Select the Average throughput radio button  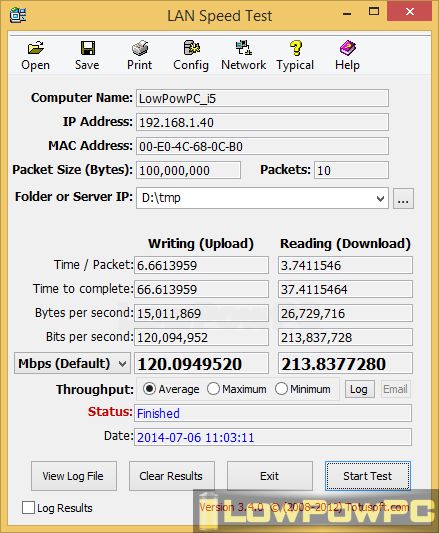(149, 389)
